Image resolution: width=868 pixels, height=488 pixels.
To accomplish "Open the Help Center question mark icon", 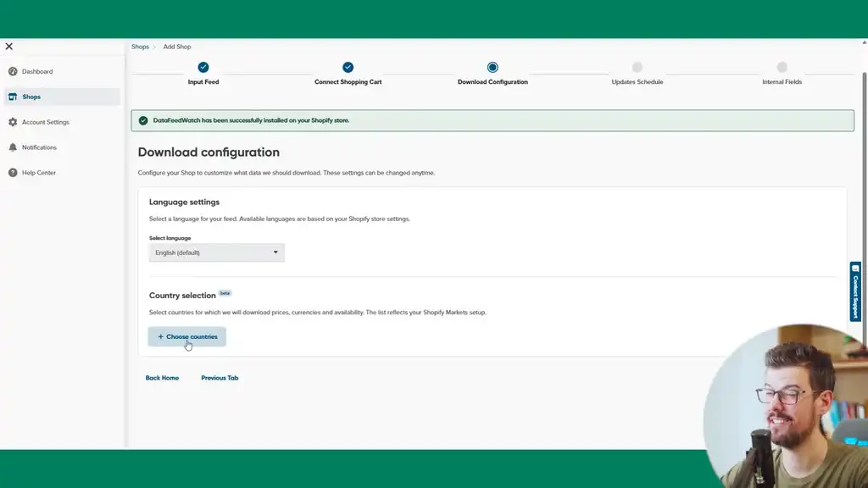I will (x=12, y=173).
